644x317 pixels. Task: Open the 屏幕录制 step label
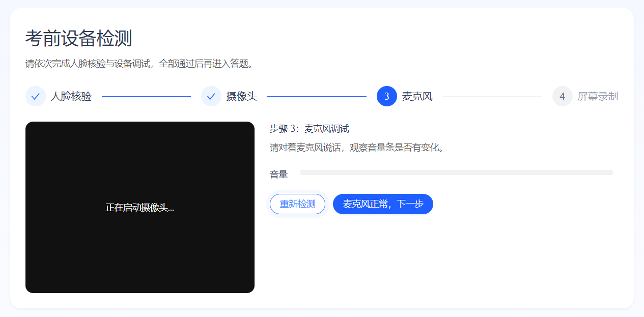pyautogui.click(x=598, y=96)
